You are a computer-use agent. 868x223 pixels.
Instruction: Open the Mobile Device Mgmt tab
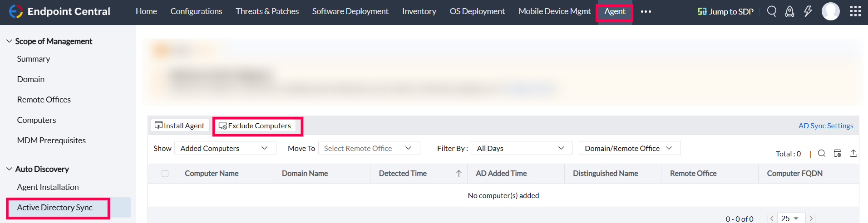(x=554, y=11)
